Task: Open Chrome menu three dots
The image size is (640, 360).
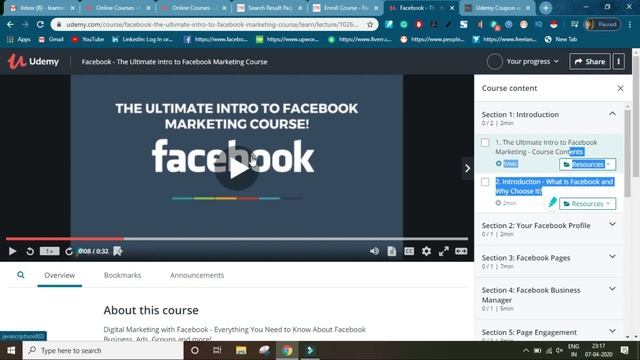Action: 630,24
